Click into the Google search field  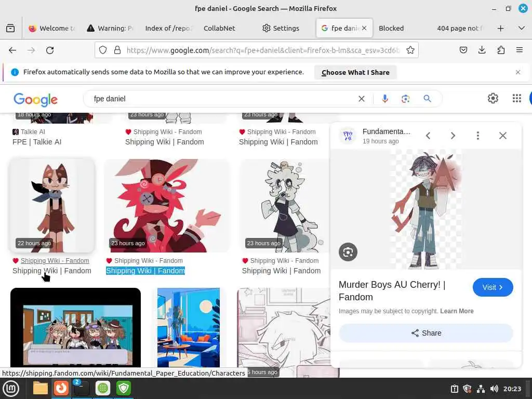[224, 99]
